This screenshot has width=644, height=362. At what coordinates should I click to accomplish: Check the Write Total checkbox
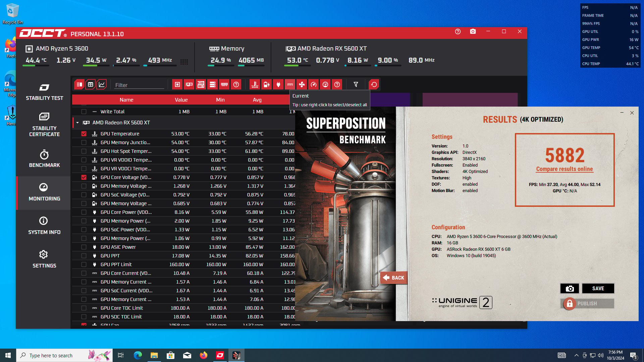pyautogui.click(x=84, y=112)
